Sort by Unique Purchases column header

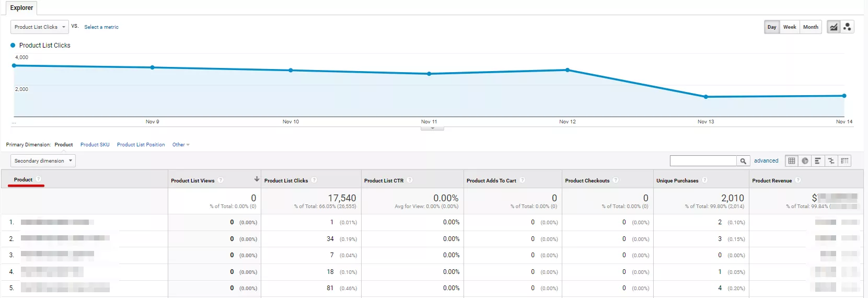tap(677, 181)
